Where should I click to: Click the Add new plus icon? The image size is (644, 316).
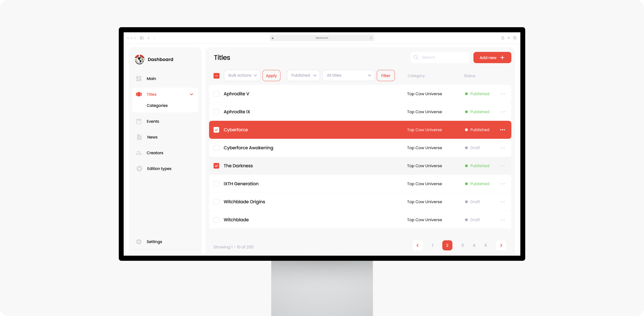click(x=503, y=58)
